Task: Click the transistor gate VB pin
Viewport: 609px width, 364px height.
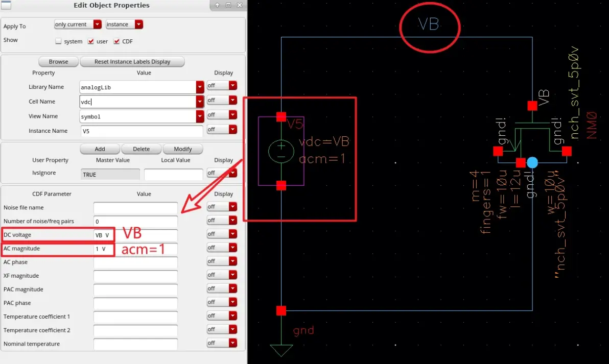Action: (532, 106)
